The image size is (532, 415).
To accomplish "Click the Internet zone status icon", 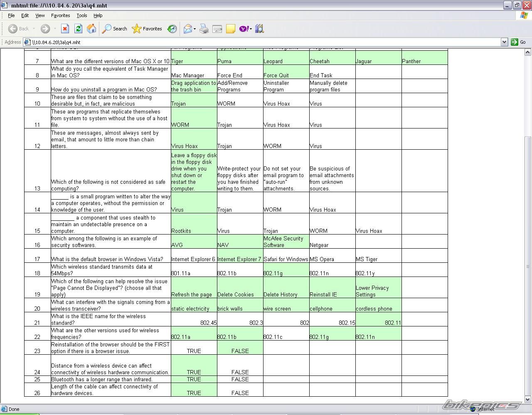I will 473,409.
